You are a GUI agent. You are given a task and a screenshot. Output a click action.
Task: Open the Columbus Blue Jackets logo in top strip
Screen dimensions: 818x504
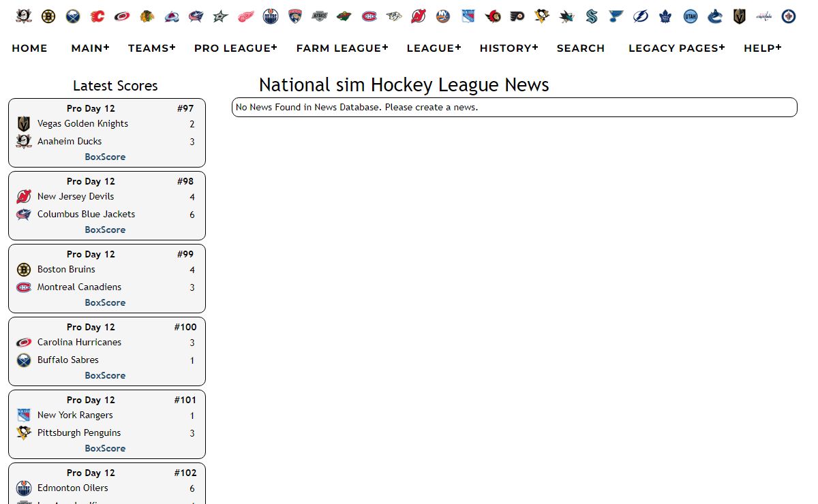pyautogui.click(x=196, y=16)
